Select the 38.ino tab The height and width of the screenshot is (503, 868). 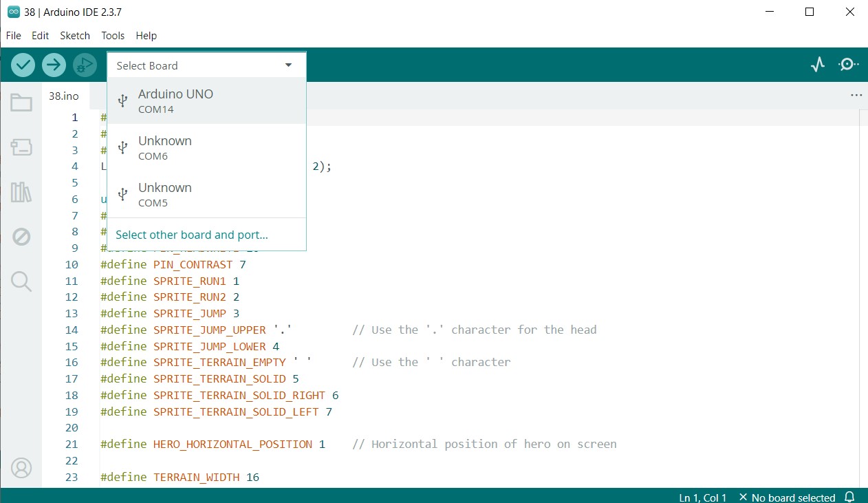tap(64, 96)
